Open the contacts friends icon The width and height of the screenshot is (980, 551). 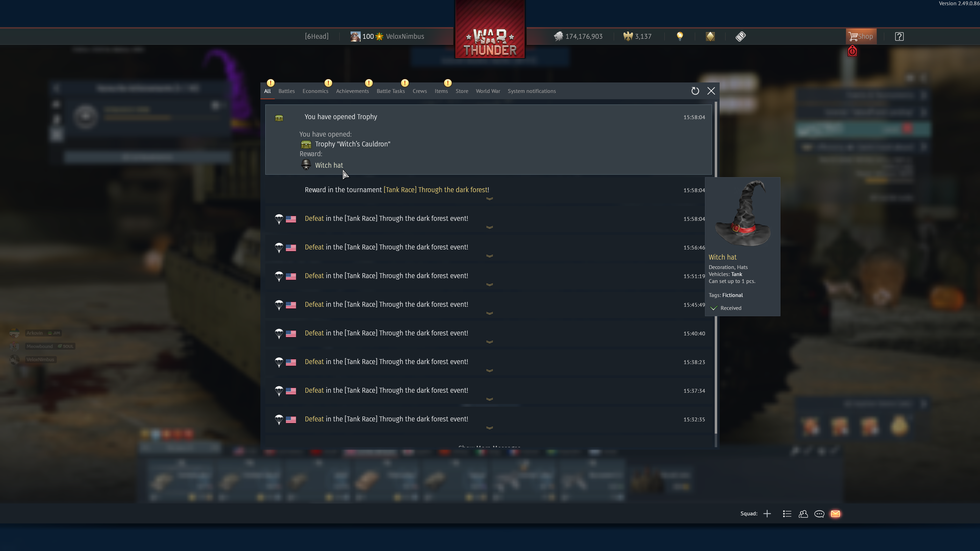[x=803, y=514]
